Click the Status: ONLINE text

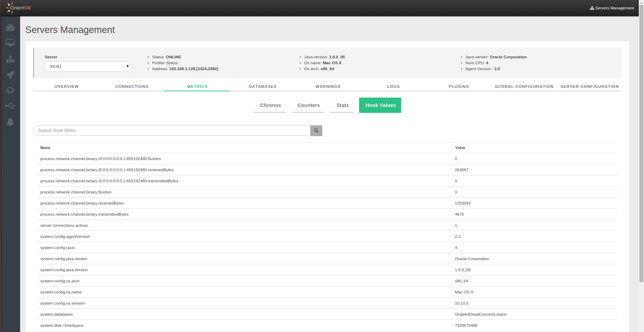coord(167,57)
